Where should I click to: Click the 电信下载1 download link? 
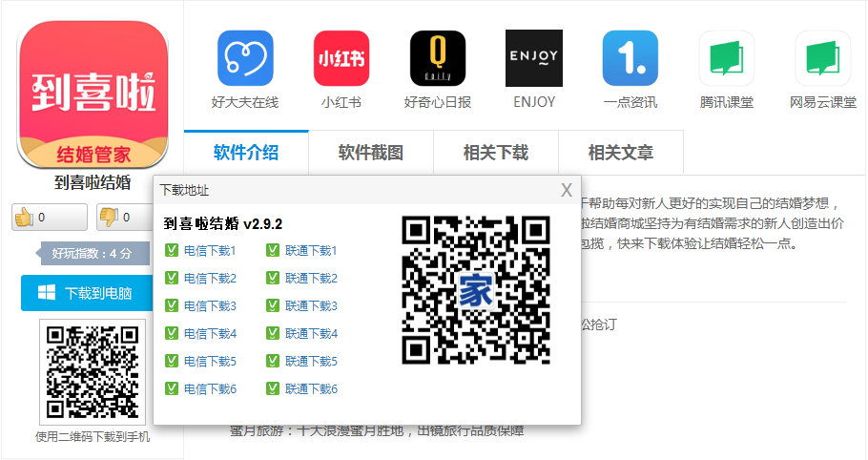pyautogui.click(x=209, y=251)
